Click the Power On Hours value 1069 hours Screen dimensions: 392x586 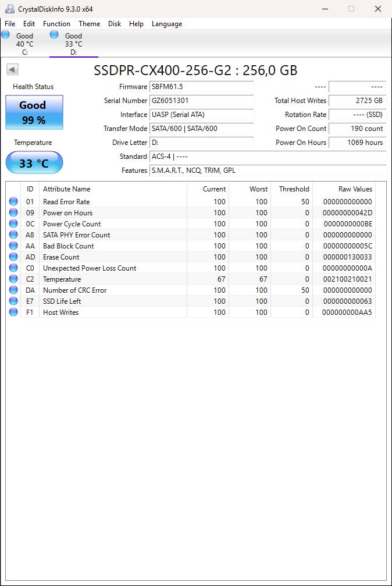[357, 143]
